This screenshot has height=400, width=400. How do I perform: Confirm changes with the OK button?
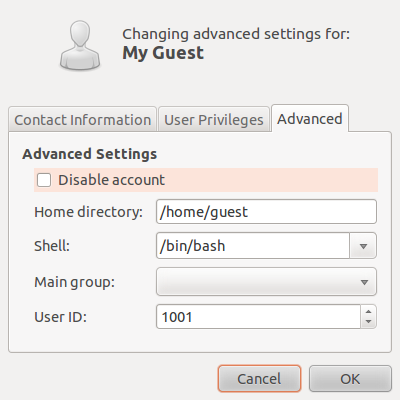point(350,379)
